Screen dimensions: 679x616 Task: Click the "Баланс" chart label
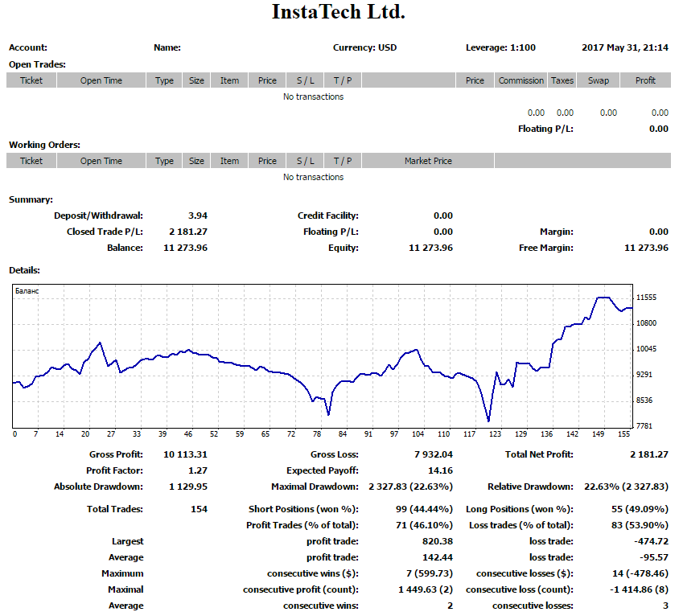27,291
